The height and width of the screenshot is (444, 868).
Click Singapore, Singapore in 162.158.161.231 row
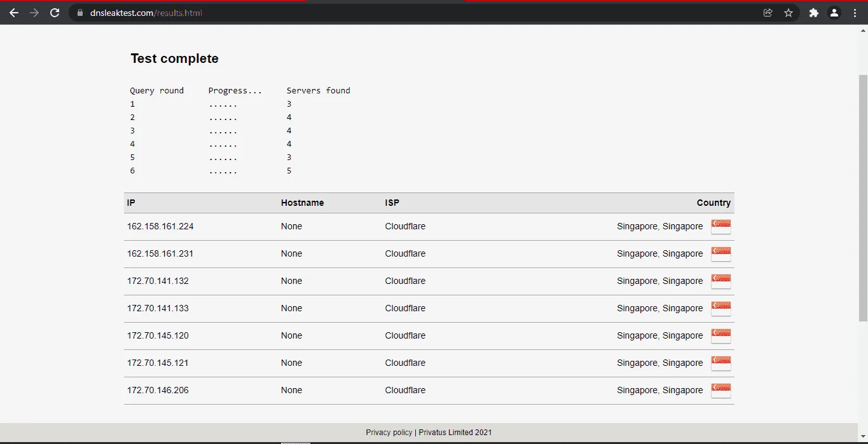pos(660,254)
